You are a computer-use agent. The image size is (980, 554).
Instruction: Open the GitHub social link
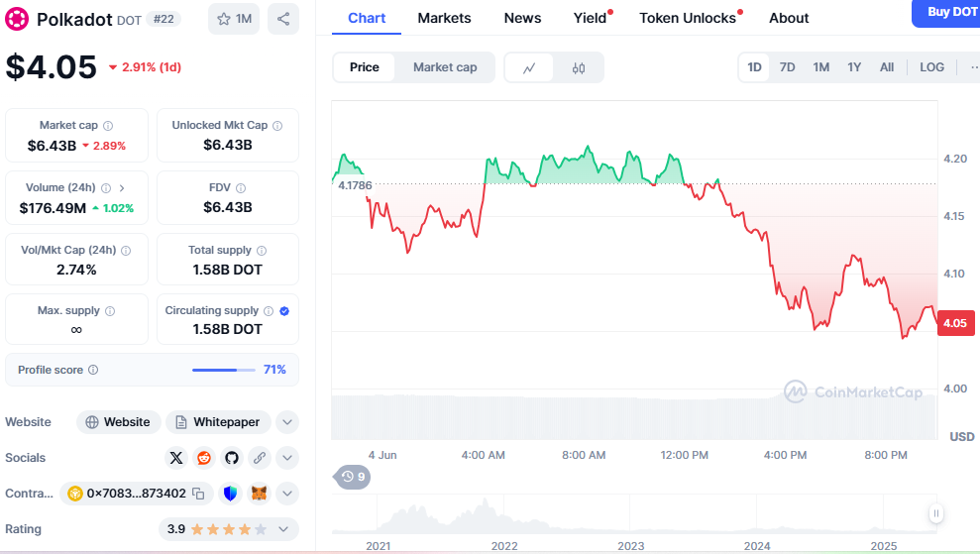point(232,458)
